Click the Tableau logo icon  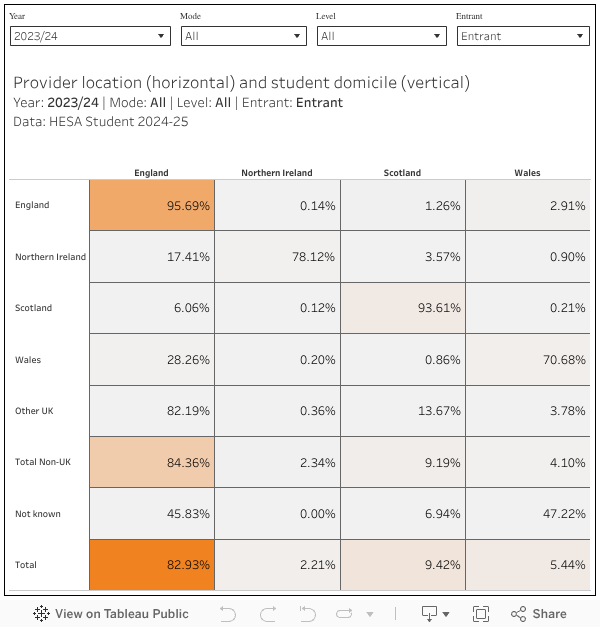[x=42, y=613]
